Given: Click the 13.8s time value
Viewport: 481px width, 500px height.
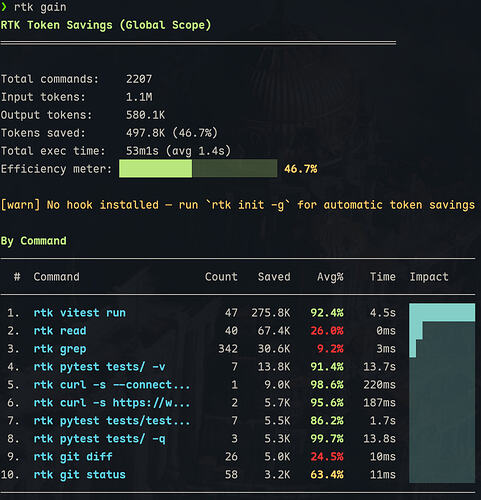Looking at the screenshot, I should point(379,439).
